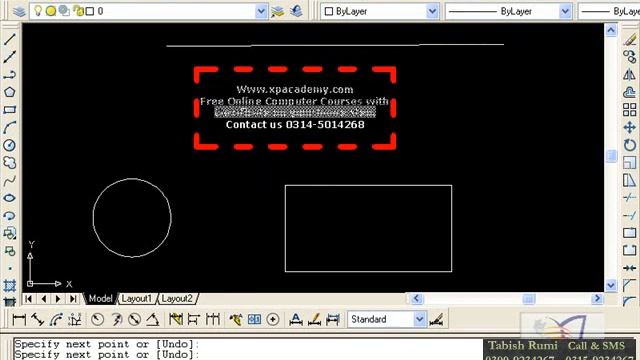Select the Polyline tool
The width and height of the screenshot is (640, 360).
coord(9,74)
